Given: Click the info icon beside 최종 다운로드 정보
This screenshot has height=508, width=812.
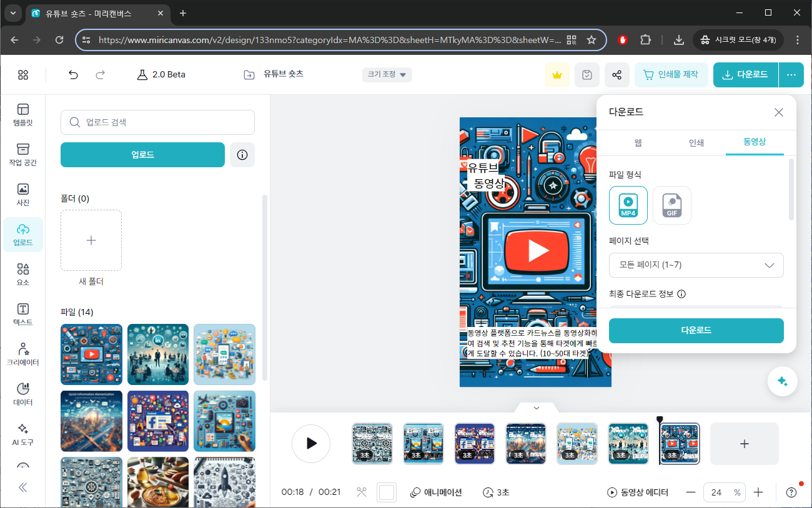Looking at the screenshot, I should click(x=681, y=294).
